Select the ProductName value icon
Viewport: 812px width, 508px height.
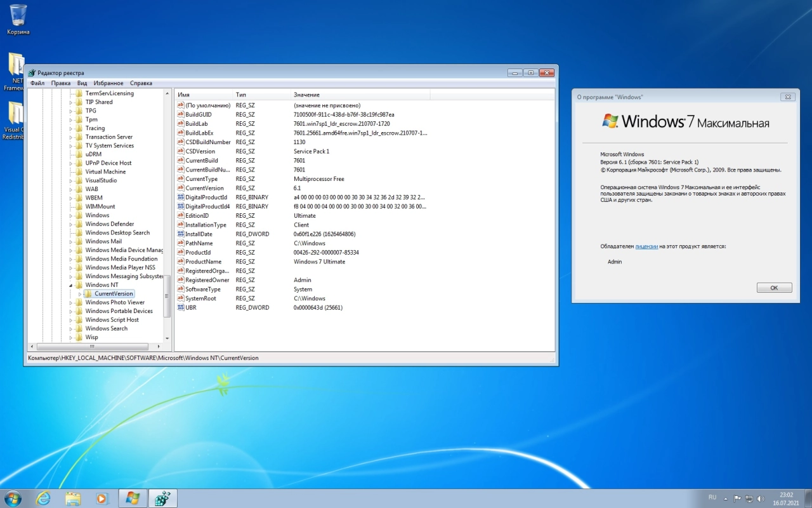(180, 262)
